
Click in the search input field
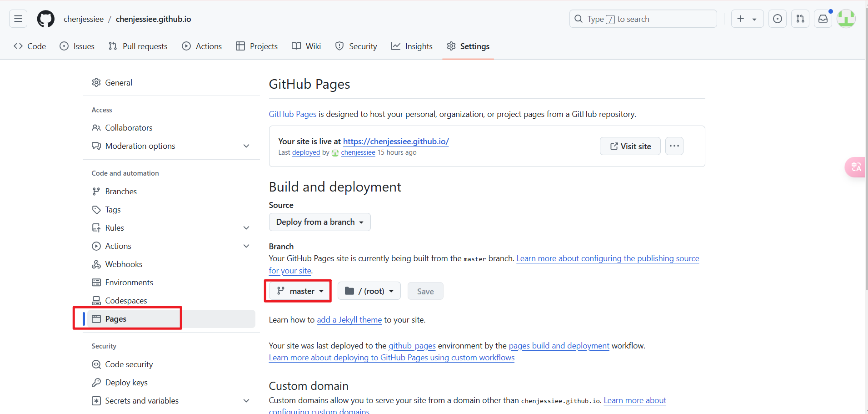[642, 19]
